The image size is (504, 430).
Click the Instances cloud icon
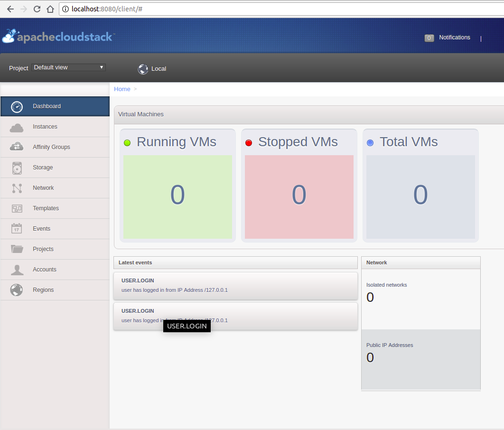click(x=17, y=128)
